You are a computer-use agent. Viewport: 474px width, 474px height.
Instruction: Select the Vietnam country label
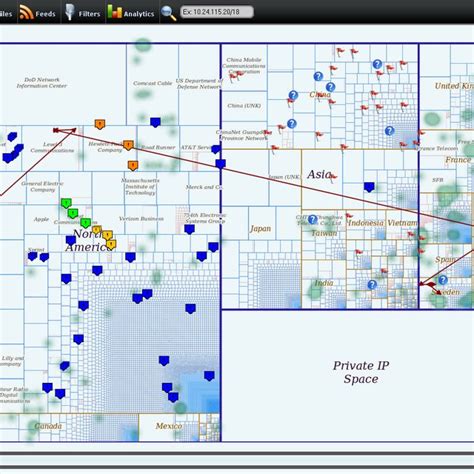[402, 223]
